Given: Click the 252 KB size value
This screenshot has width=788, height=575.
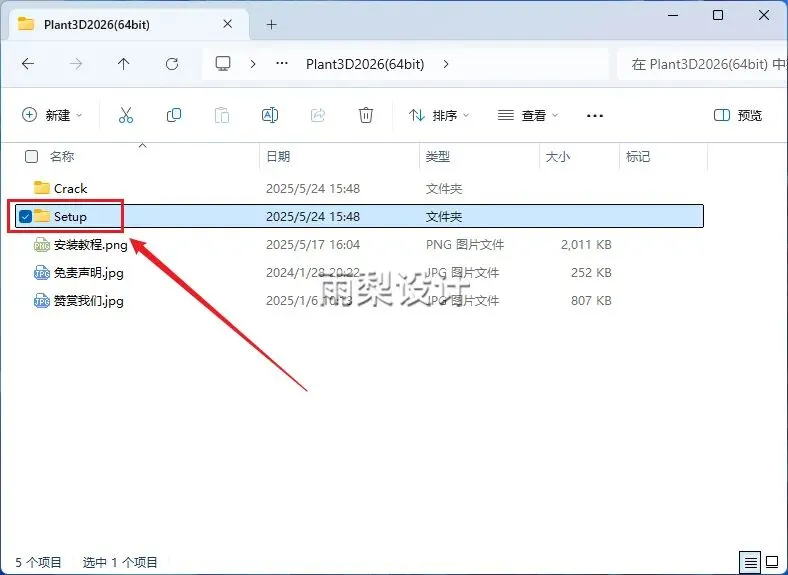Looking at the screenshot, I should click(x=591, y=273).
